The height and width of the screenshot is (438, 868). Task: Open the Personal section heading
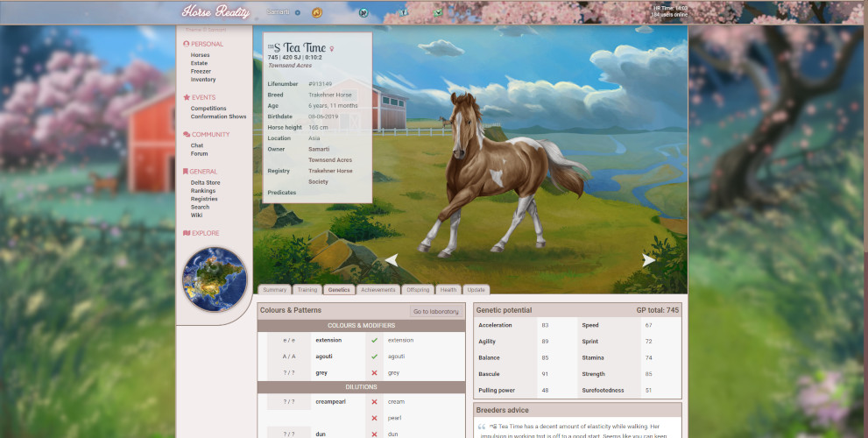coord(203,44)
